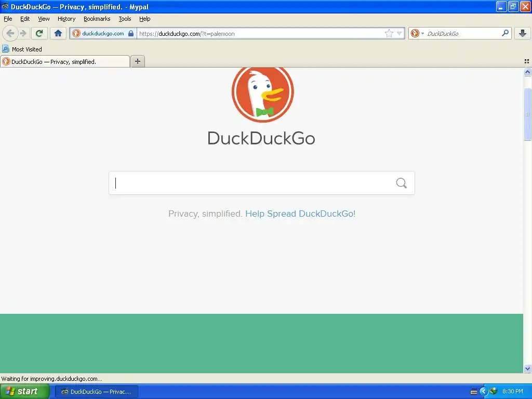Open the Help Spread DuckDuckGo! link

(300, 214)
